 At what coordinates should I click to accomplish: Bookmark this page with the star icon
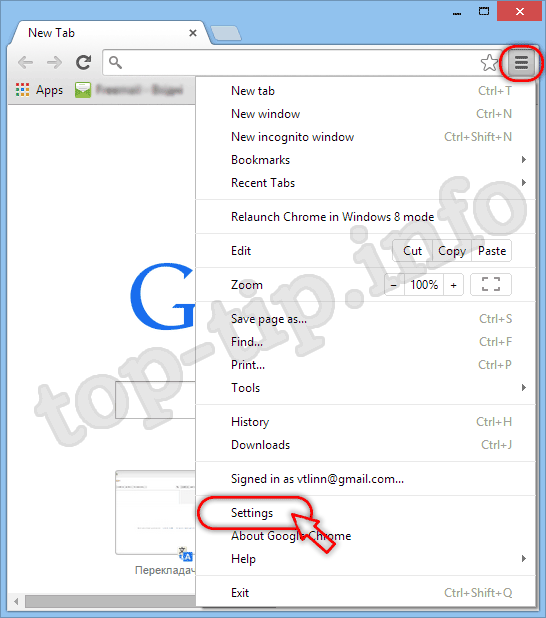489,63
